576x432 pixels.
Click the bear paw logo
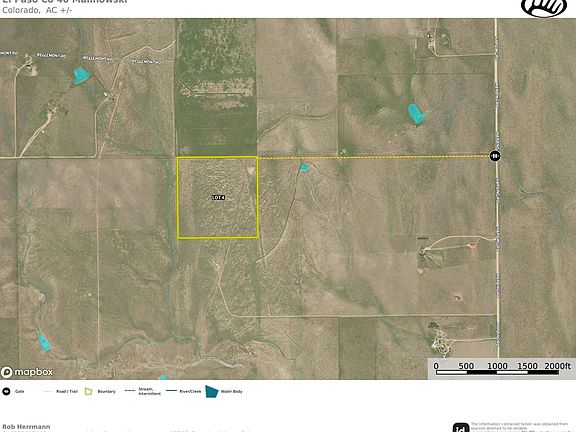[544, 8]
